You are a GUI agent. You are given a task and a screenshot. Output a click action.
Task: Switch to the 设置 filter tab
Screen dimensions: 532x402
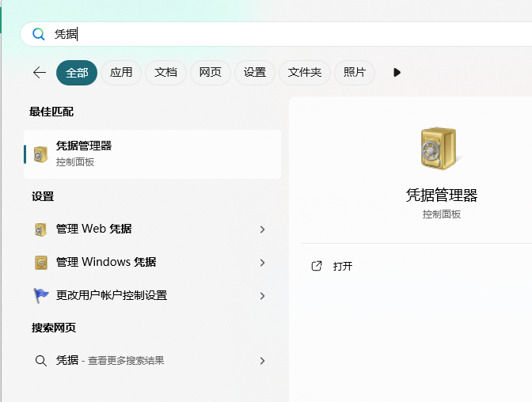tap(255, 73)
